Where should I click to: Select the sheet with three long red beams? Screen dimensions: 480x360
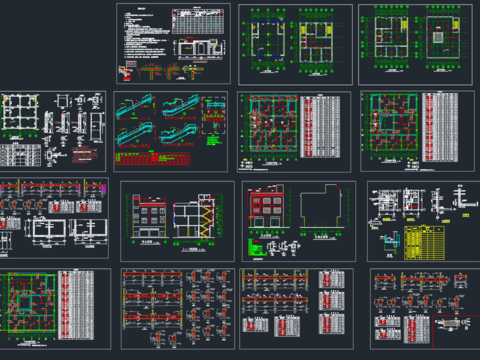tap(178, 309)
